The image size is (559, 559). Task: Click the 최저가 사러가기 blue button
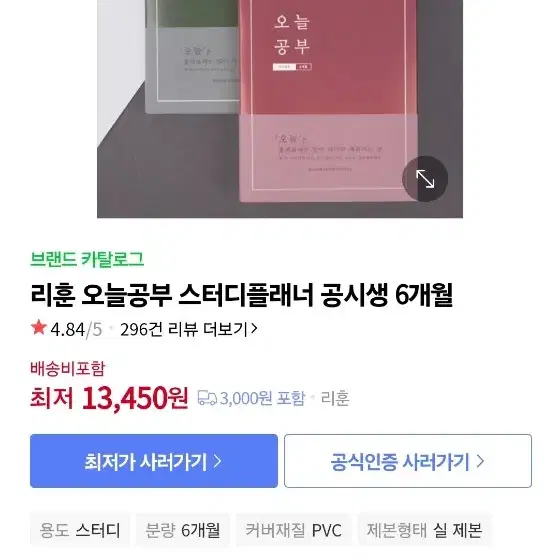pos(154,461)
